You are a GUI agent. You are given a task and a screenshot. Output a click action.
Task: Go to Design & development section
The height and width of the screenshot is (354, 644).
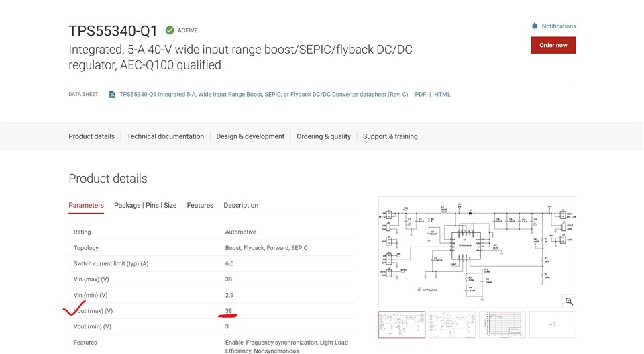(250, 136)
